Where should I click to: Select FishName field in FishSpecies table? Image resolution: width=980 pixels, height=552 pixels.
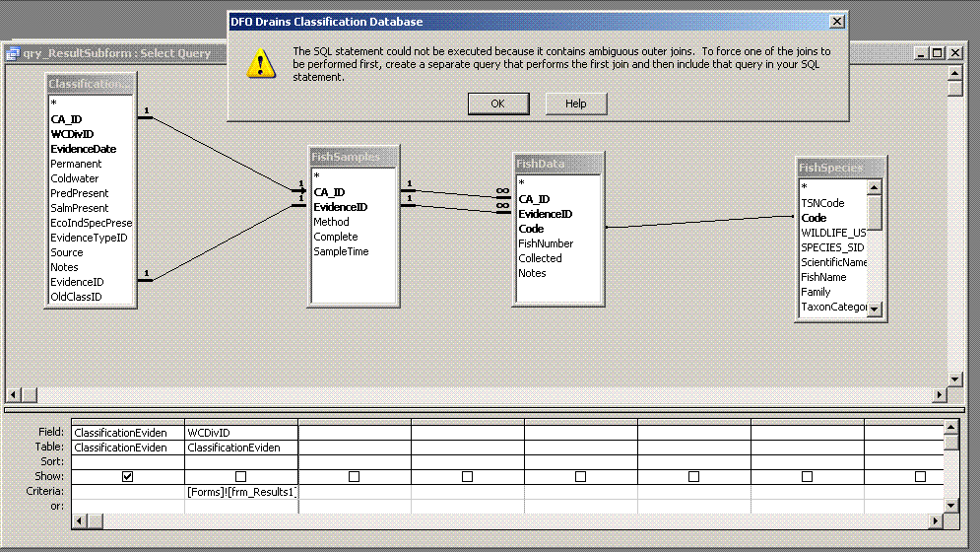[823, 277]
